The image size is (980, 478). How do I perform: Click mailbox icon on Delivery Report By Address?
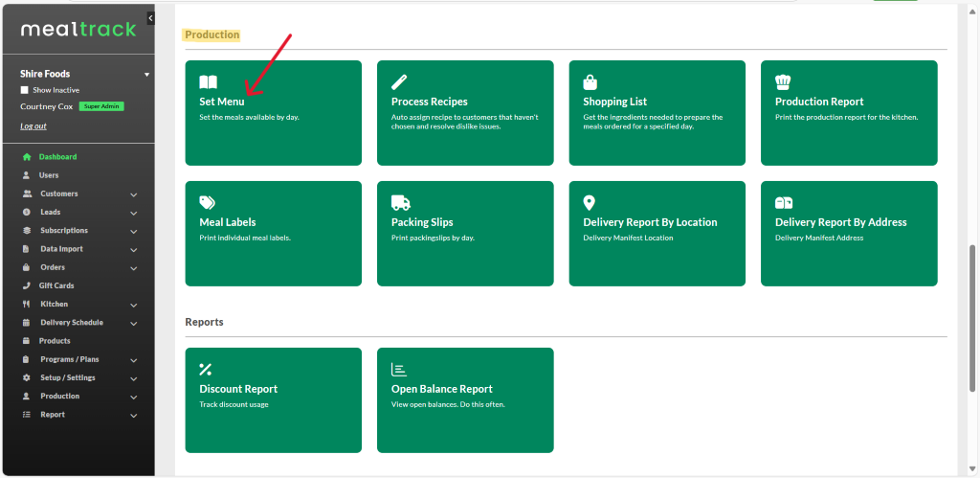784,203
